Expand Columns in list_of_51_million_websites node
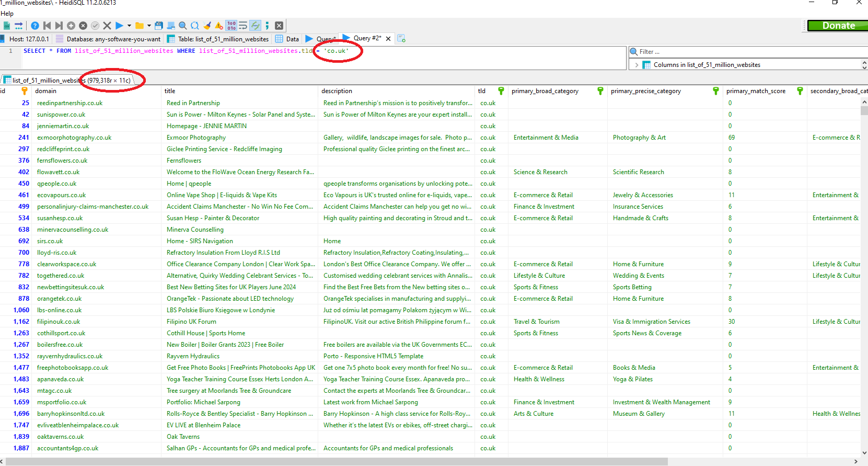This screenshot has height=466, width=868. [x=636, y=65]
